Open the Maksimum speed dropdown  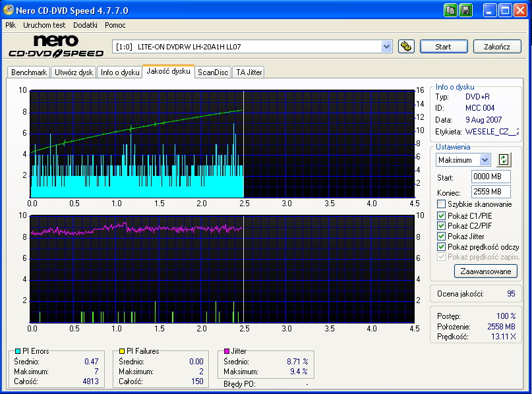[x=485, y=159]
